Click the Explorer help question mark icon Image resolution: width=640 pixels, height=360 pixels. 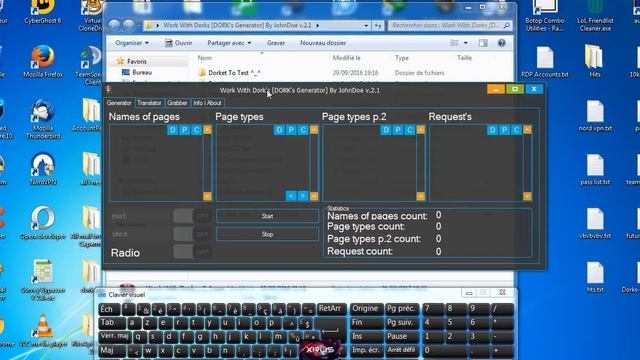point(502,43)
